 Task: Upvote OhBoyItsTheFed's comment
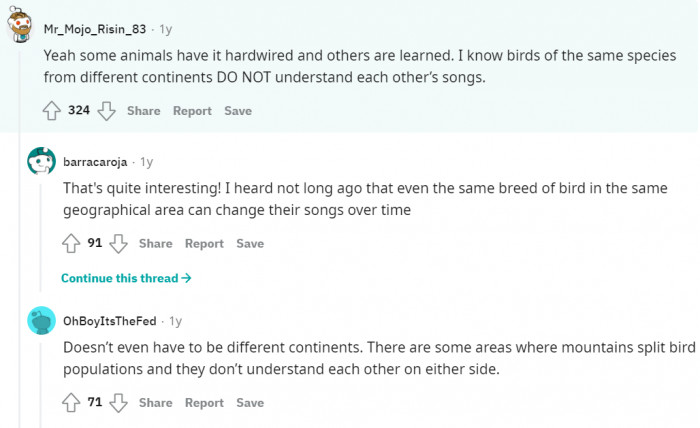click(71, 402)
